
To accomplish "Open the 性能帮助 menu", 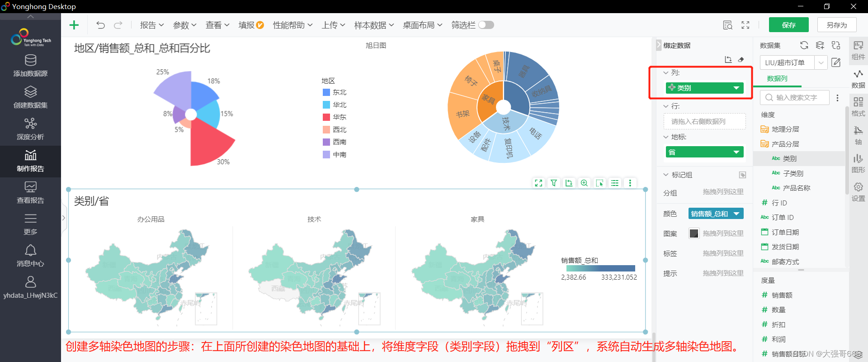I will (x=292, y=25).
